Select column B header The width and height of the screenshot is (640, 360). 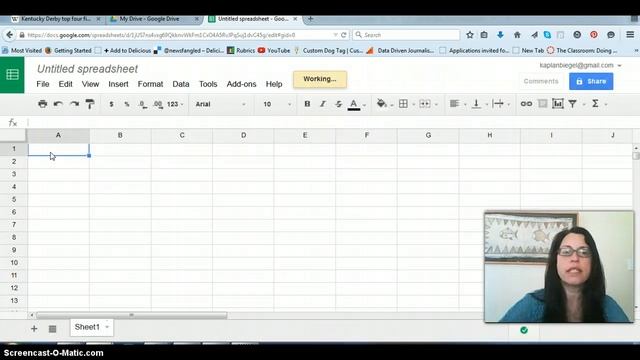click(x=120, y=135)
